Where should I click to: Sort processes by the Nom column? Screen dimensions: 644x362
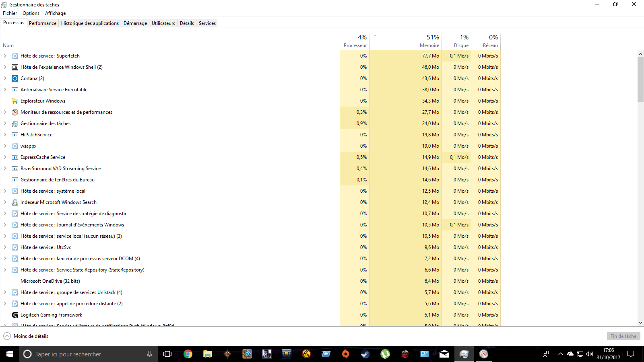click(x=170, y=41)
